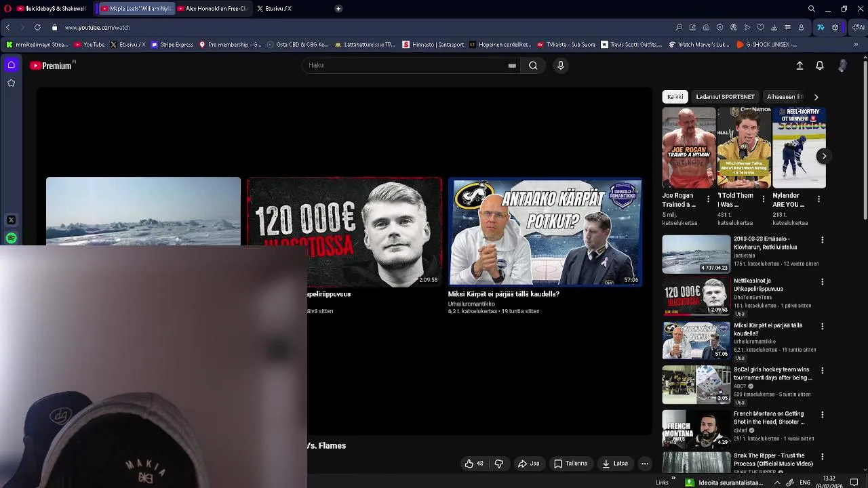Open more actions ellipsis under the video
The height and width of the screenshot is (488, 868).
[x=645, y=464]
